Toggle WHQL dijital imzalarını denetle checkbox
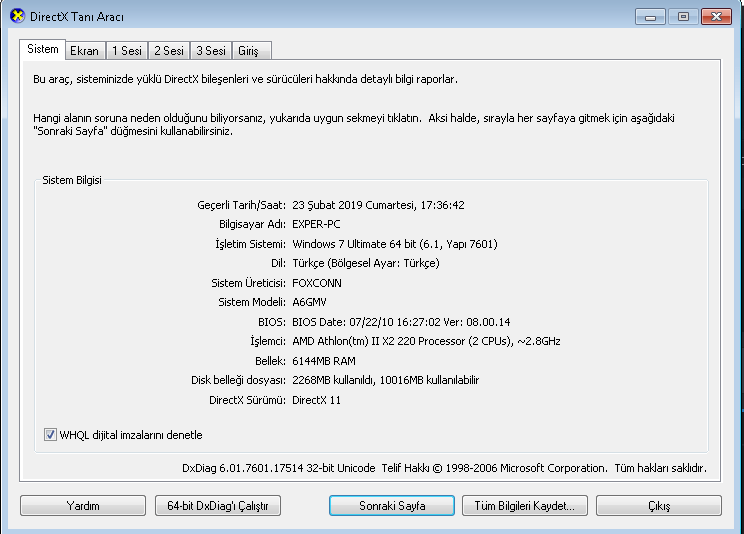The width and height of the screenshot is (744, 534). 50,434
